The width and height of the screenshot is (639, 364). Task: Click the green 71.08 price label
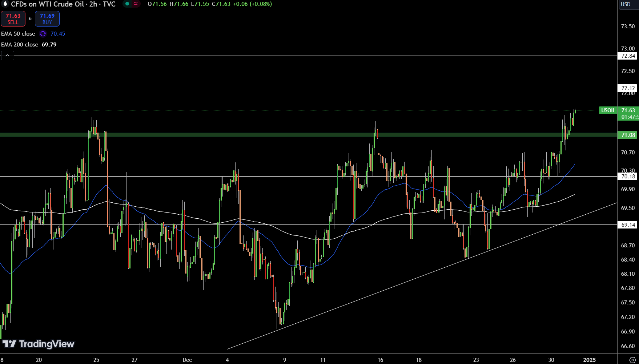point(628,135)
